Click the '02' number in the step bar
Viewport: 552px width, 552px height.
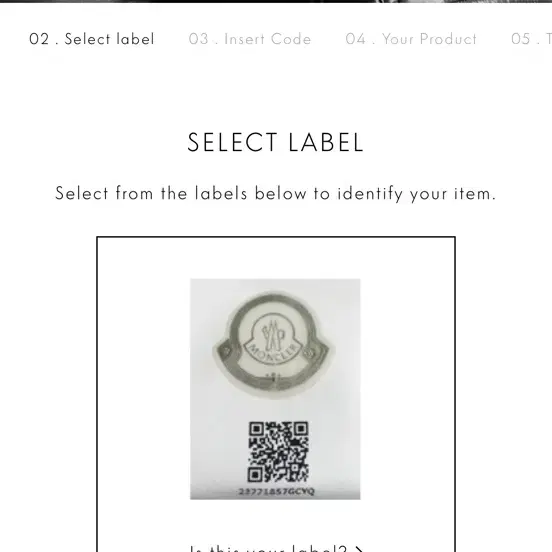(39, 39)
